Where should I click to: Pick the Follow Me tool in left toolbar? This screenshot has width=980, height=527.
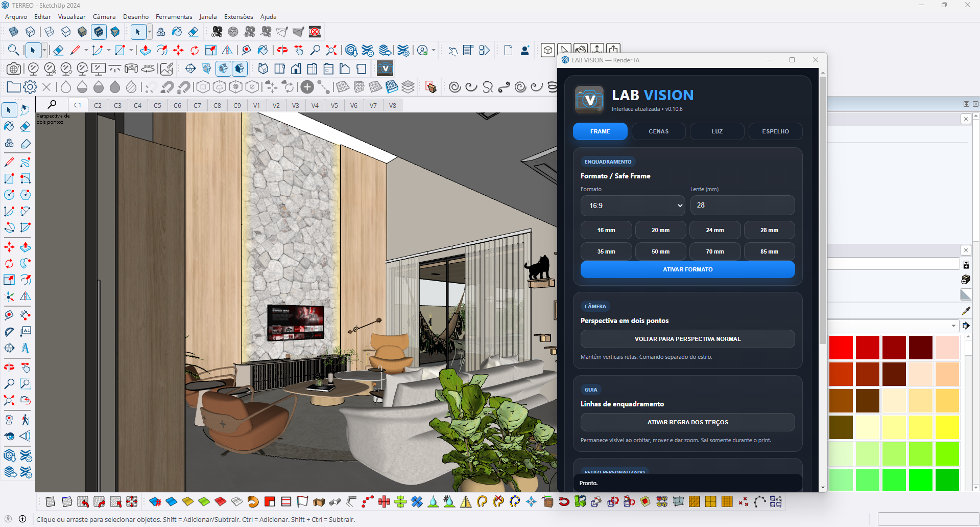[x=25, y=264]
